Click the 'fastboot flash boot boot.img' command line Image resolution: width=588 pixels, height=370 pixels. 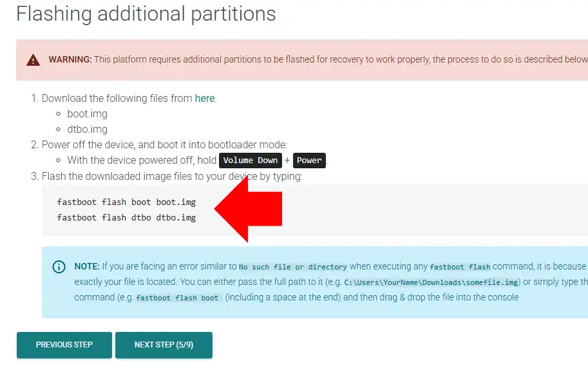[x=126, y=202]
